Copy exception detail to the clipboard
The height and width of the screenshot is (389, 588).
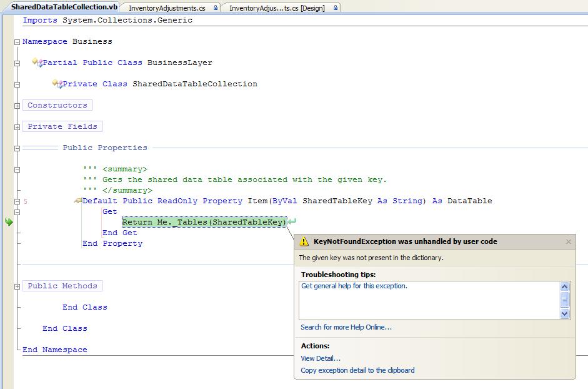coord(357,370)
